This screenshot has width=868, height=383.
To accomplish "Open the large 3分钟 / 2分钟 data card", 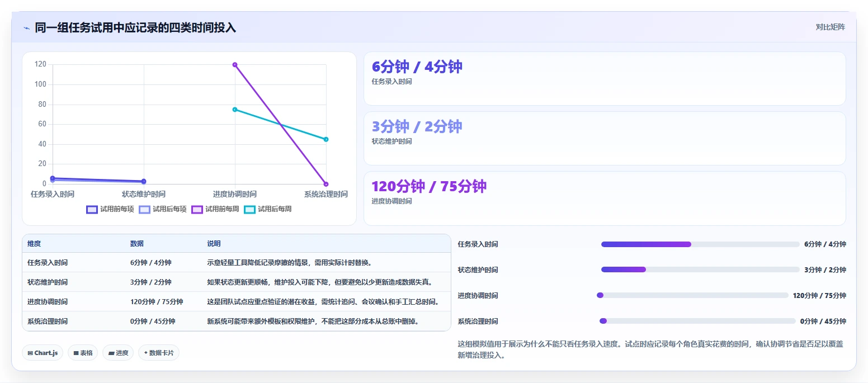I will coord(605,138).
